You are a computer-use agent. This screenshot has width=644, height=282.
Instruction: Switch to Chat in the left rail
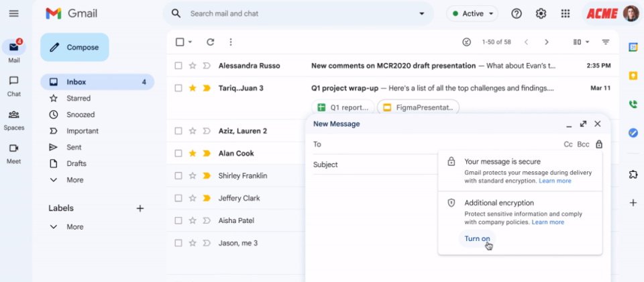pos(14,87)
